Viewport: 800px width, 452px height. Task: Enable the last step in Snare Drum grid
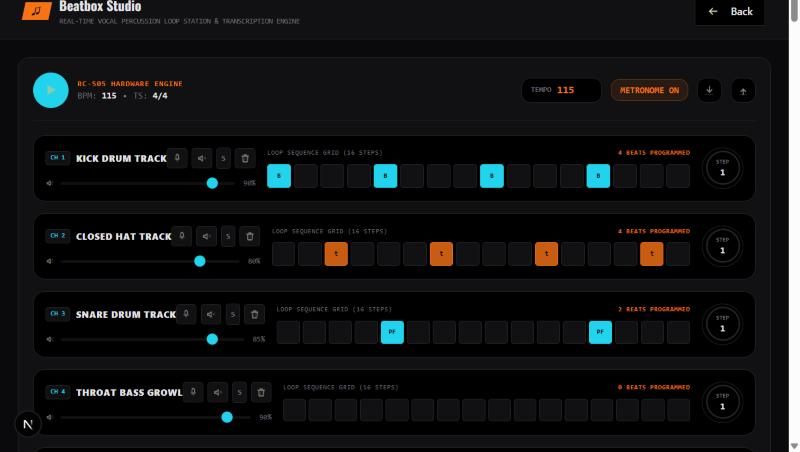coord(679,332)
